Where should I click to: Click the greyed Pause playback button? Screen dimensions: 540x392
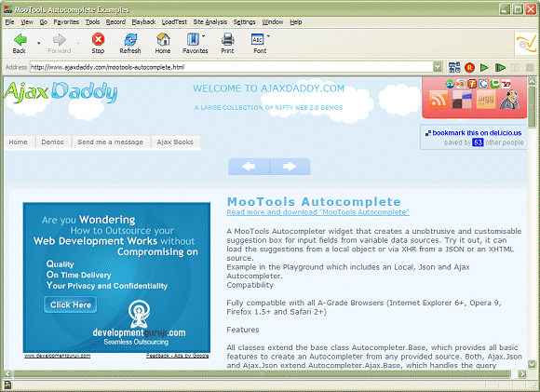point(515,68)
